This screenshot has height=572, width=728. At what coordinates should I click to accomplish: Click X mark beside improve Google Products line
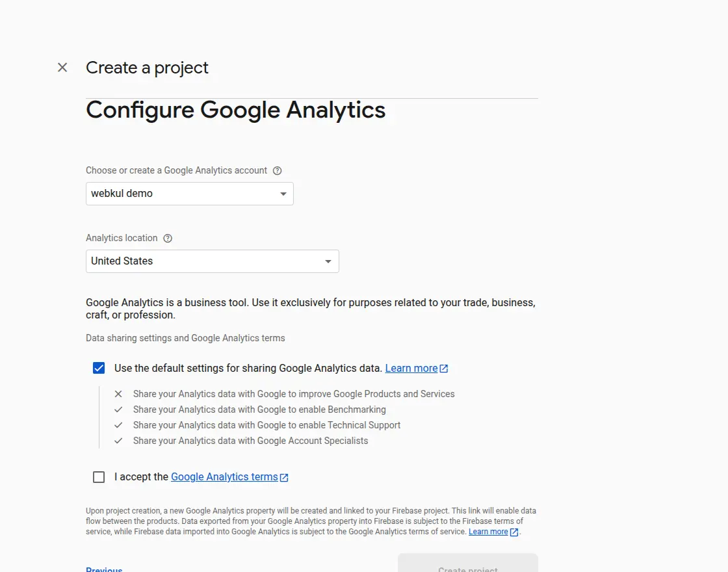[x=118, y=394]
